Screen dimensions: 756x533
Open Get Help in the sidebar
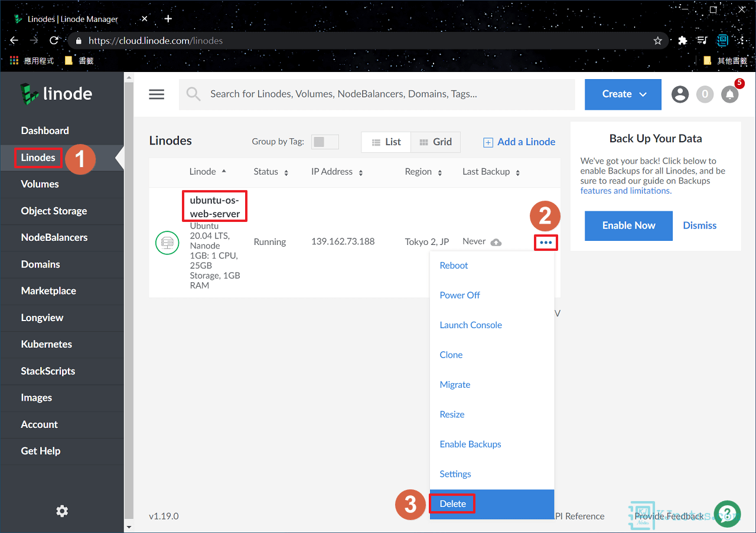point(62,451)
